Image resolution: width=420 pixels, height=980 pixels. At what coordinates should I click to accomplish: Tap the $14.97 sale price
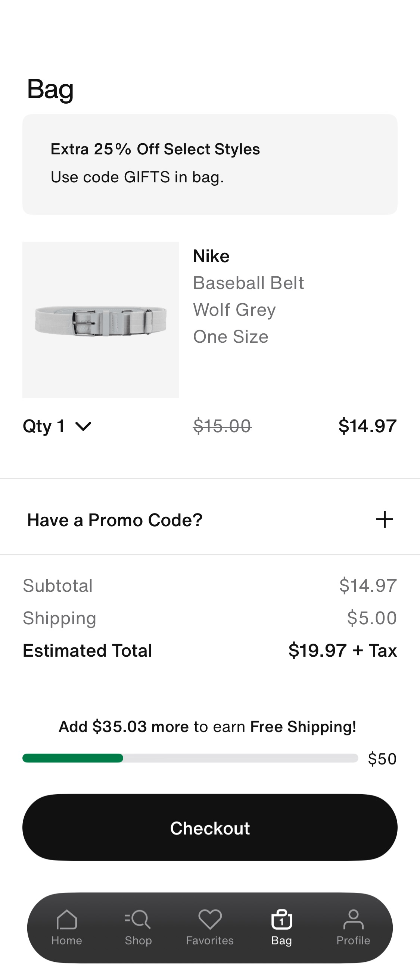tap(367, 426)
